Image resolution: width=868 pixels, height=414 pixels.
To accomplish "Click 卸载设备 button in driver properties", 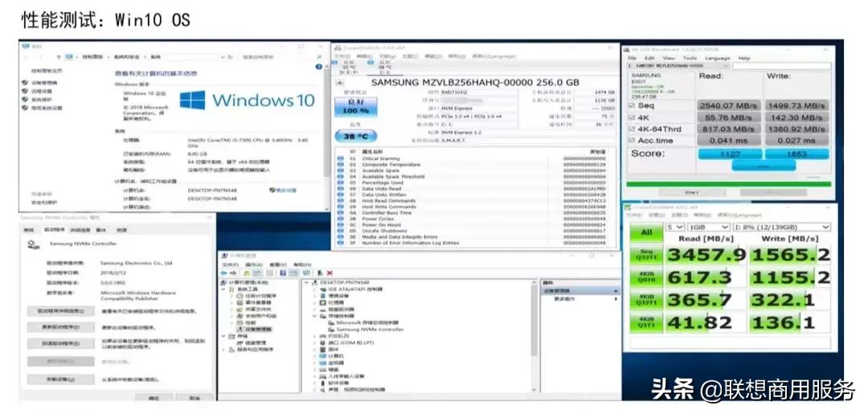I will point(60,379).
